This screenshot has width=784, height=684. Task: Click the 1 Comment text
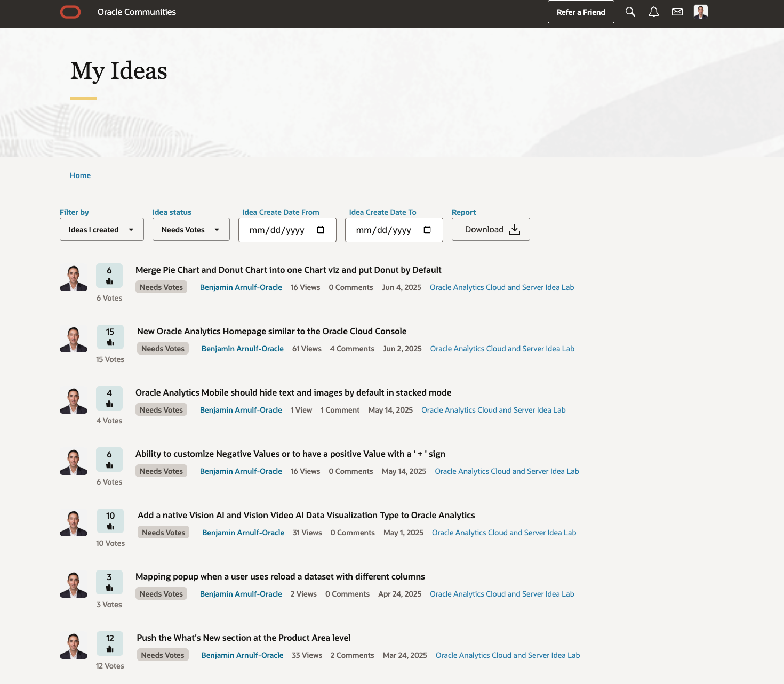point(340,410)
